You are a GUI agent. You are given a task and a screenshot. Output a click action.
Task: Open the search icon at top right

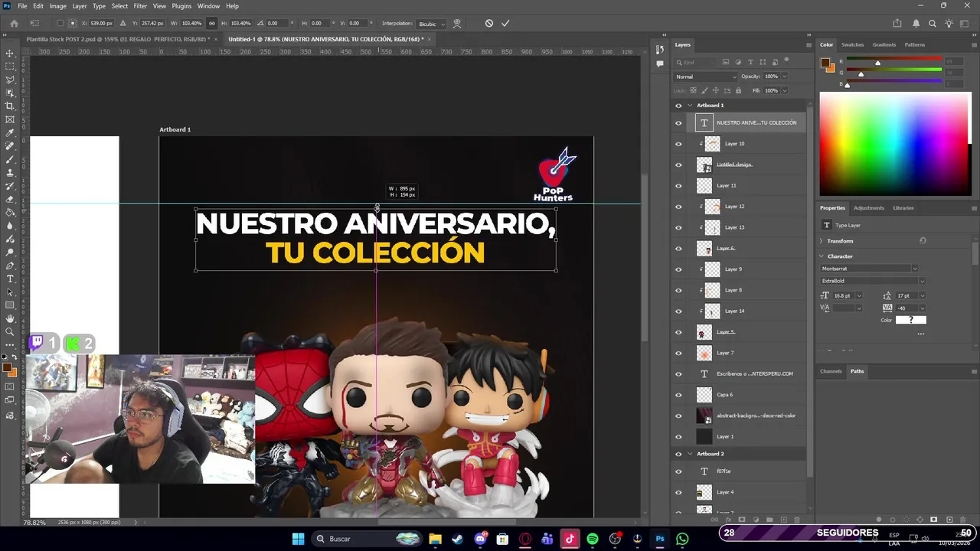pos(933,23)
